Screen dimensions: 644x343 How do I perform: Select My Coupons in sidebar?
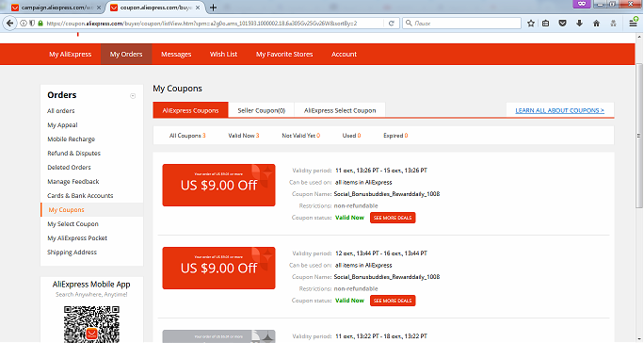click(67, 210)
